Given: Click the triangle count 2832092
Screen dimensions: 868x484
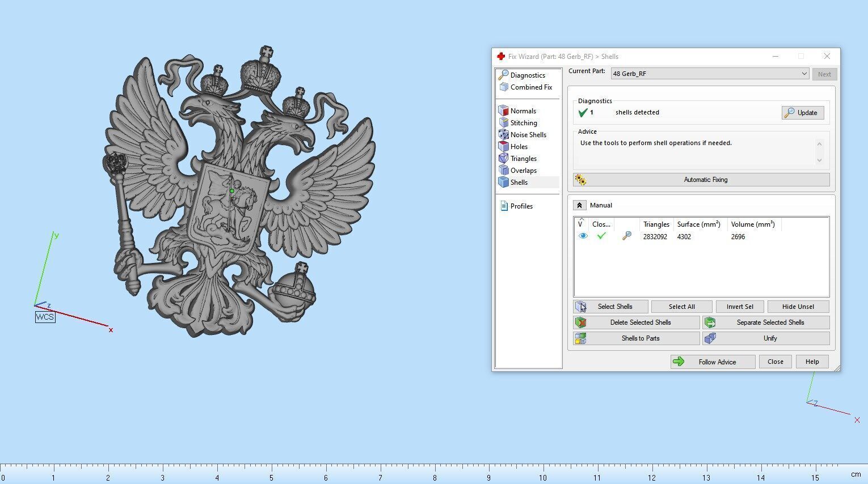Looking at the screenshot, I should click(x=655, y=237).
